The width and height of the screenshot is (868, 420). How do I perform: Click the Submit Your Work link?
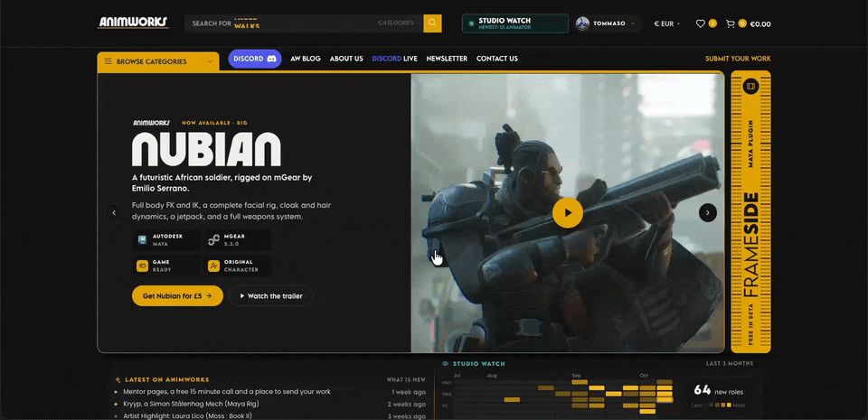pos(738,59)
